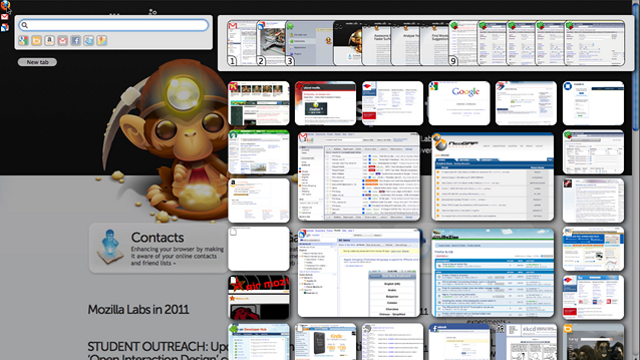Switch to tab numbered 9
Screen dimensions: 640x360
pyautogui.click(x=463, y=43)
